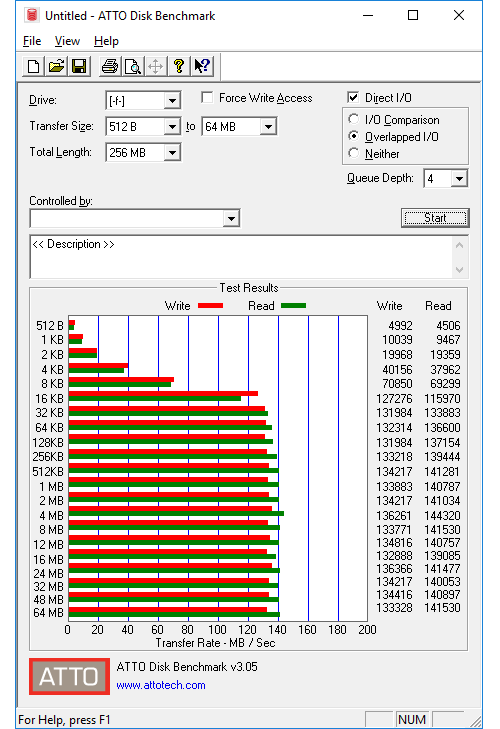Image resolution: width=500 pixels, height=729 pixels.
Task: Uncheck the Direct I/O checkbox
Action: pos(353,97)
